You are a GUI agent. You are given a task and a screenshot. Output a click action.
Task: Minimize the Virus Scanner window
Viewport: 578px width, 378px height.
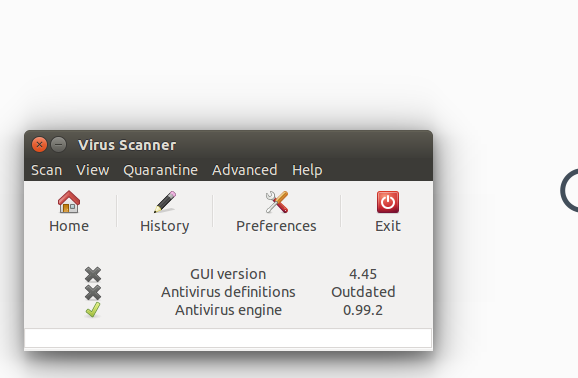click(x=59, y=145)
